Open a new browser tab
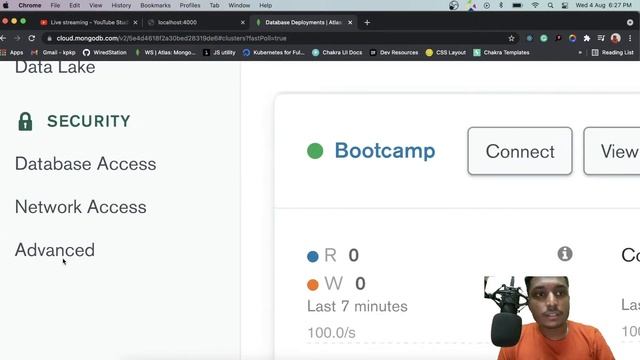Viewport: 640px width, 360px height. pos(367,22)
